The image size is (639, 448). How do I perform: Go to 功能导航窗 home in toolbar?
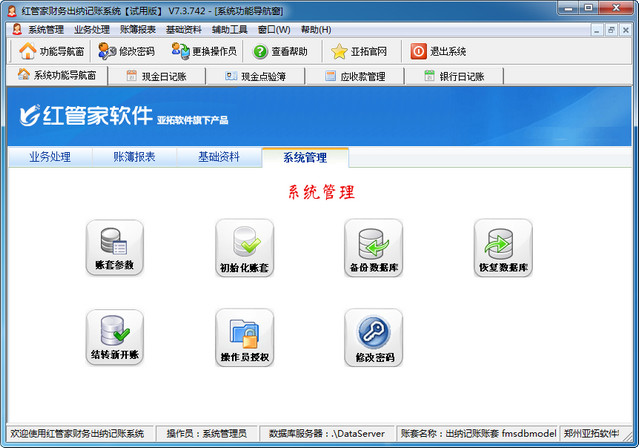click(51, 51)
